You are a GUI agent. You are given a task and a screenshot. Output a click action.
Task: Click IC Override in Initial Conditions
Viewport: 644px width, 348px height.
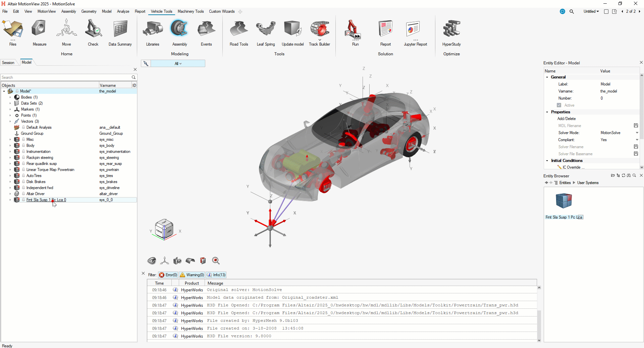click(x=572, y=167)
